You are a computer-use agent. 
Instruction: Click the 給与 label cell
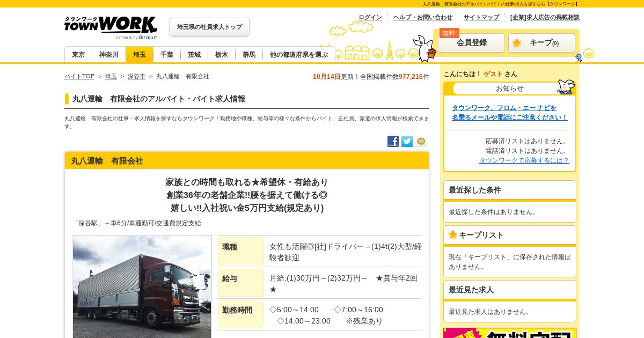point(241,283)
